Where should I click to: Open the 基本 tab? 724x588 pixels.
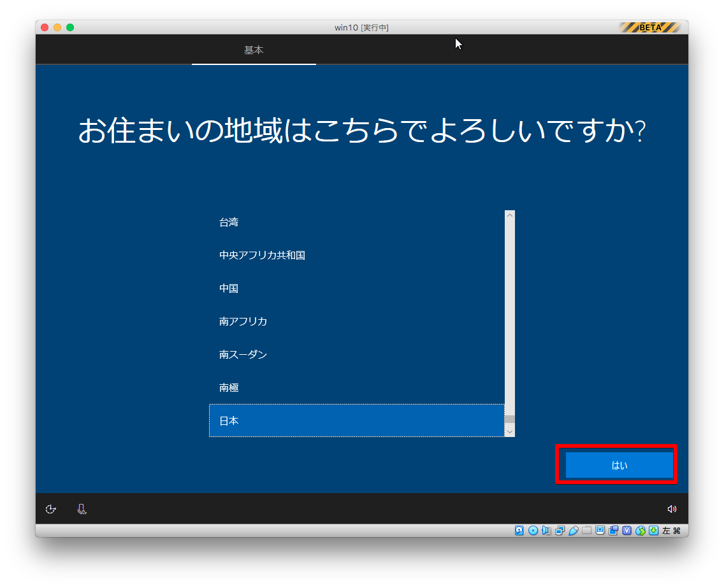point(254,50)
